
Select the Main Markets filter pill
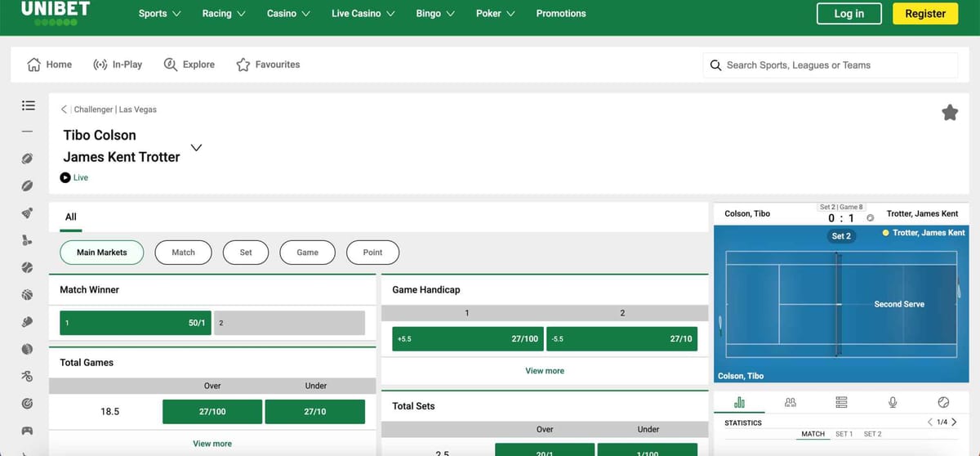pyautogui.click(x=102, y=253)
